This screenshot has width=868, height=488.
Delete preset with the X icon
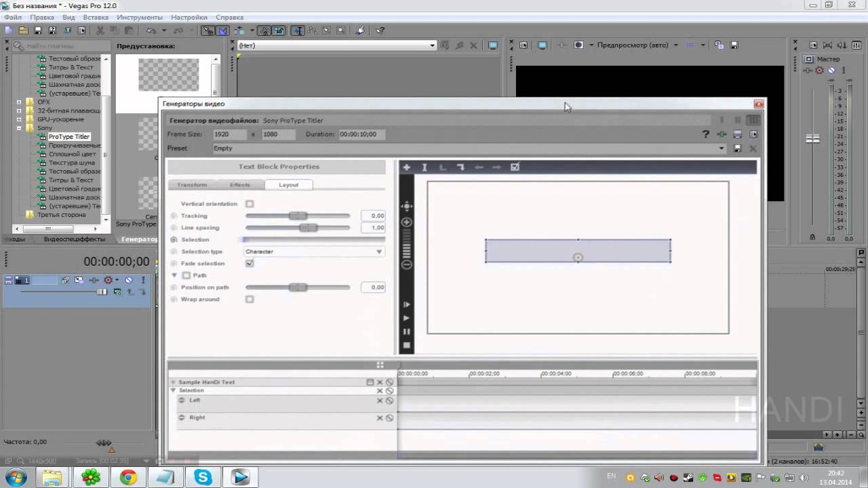click(x=753, y=148)
